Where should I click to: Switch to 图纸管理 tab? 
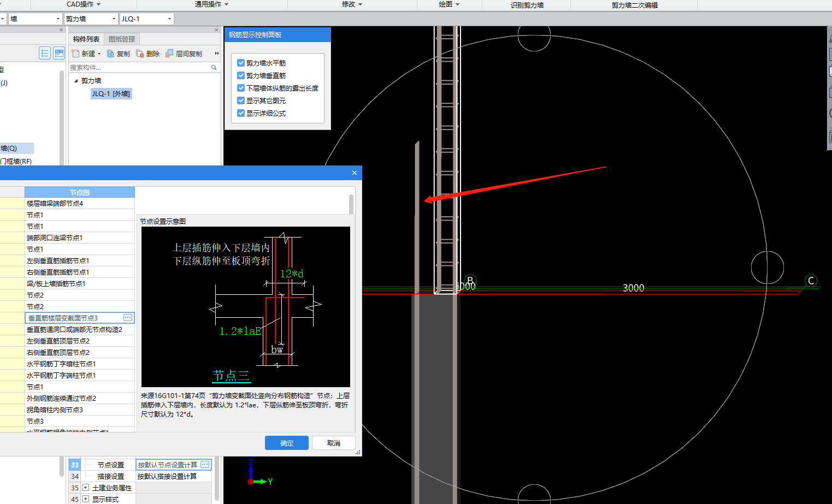[x=122, y=39]
